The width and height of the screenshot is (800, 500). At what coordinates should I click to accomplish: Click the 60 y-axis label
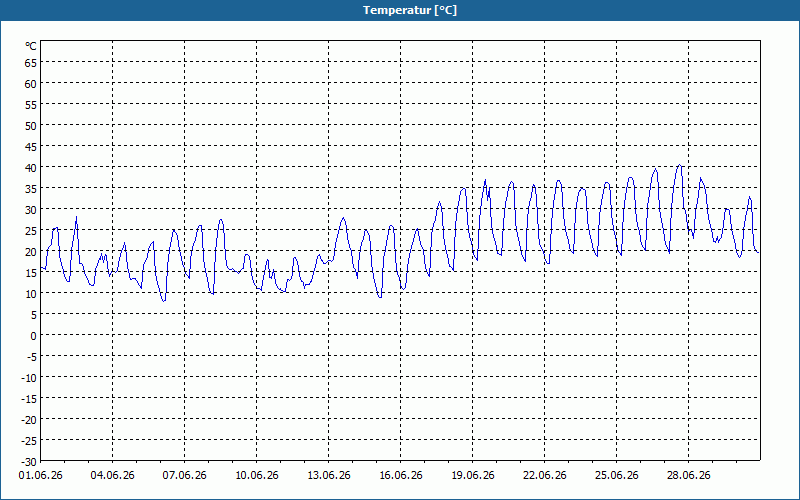(x=31, y=84)
